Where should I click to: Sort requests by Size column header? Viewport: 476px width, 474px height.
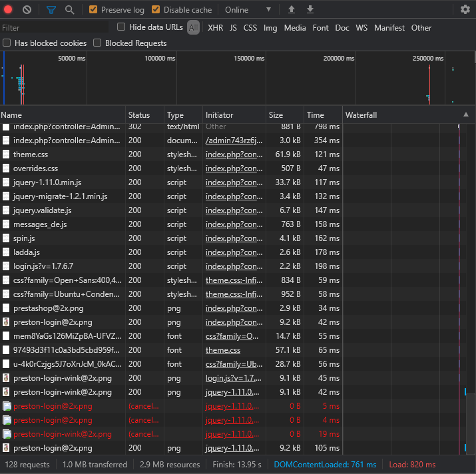click(x=276, y=115)
